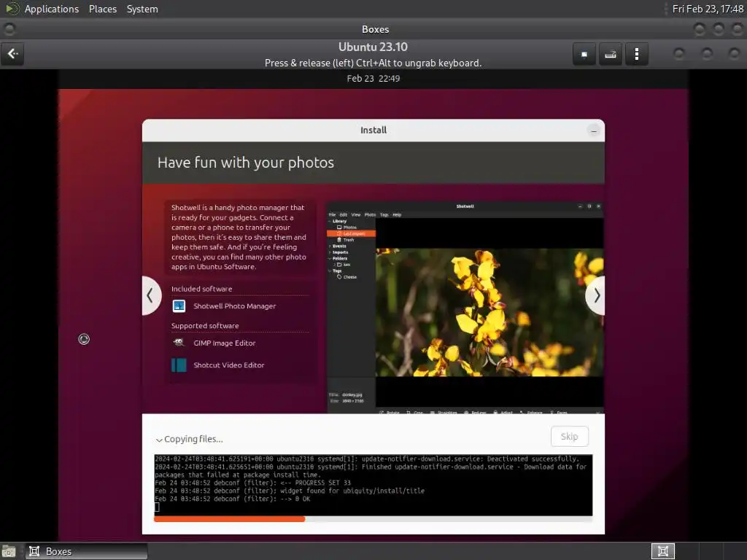Click the 'Shotcut Video Editor' label

tap(228, 365)
